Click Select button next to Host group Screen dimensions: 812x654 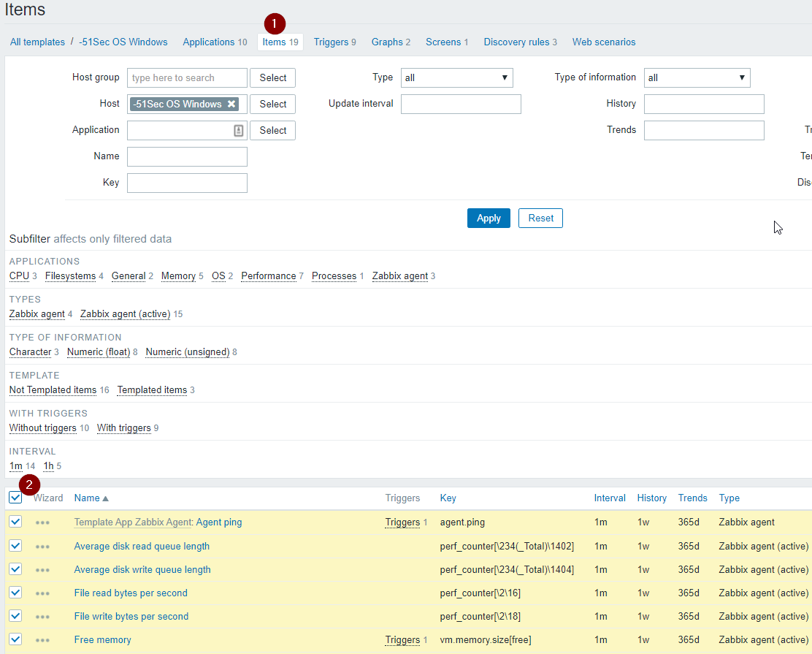coord(273,77)
